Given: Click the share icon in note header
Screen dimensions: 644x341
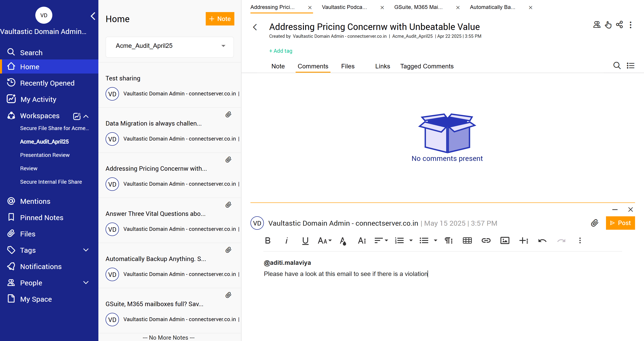Looking at the screenshot, I should tap(619, 25).
